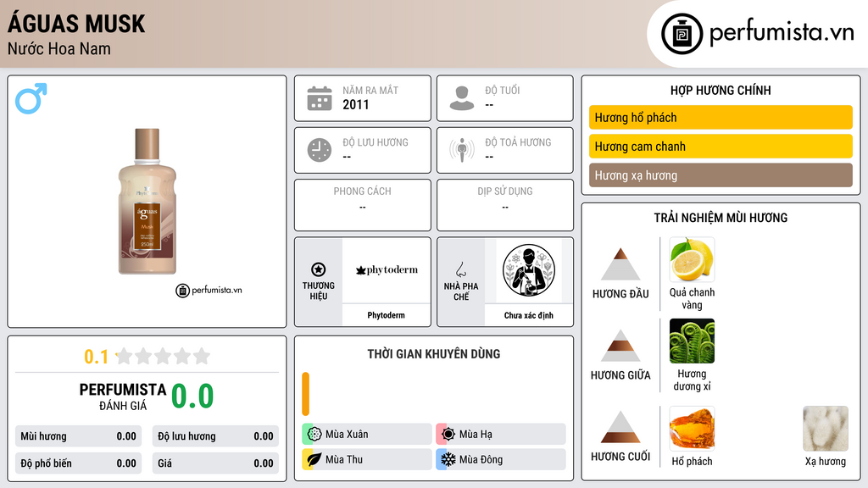Click the Độ lưu hương 0.00 score row

[215, 436]
